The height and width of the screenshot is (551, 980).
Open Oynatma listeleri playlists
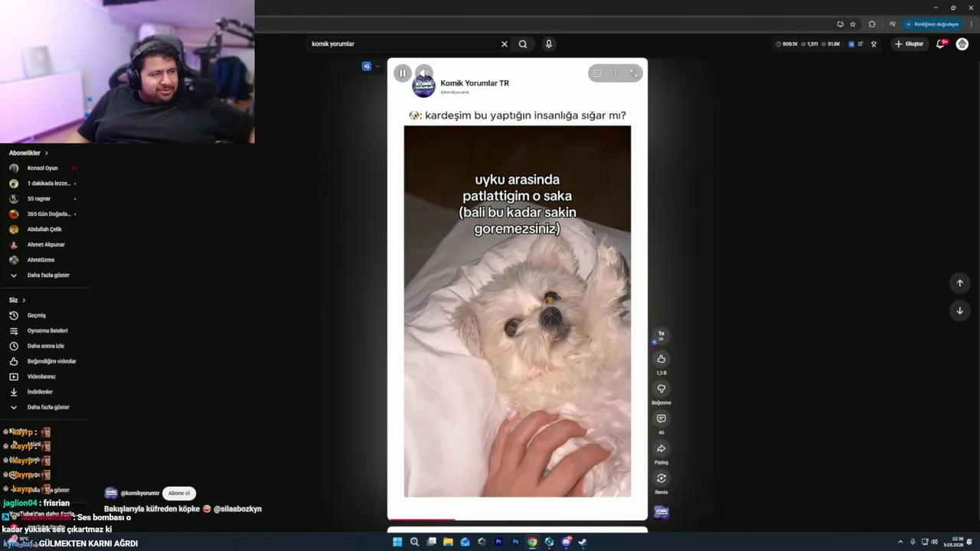click(x=44, y=331)
